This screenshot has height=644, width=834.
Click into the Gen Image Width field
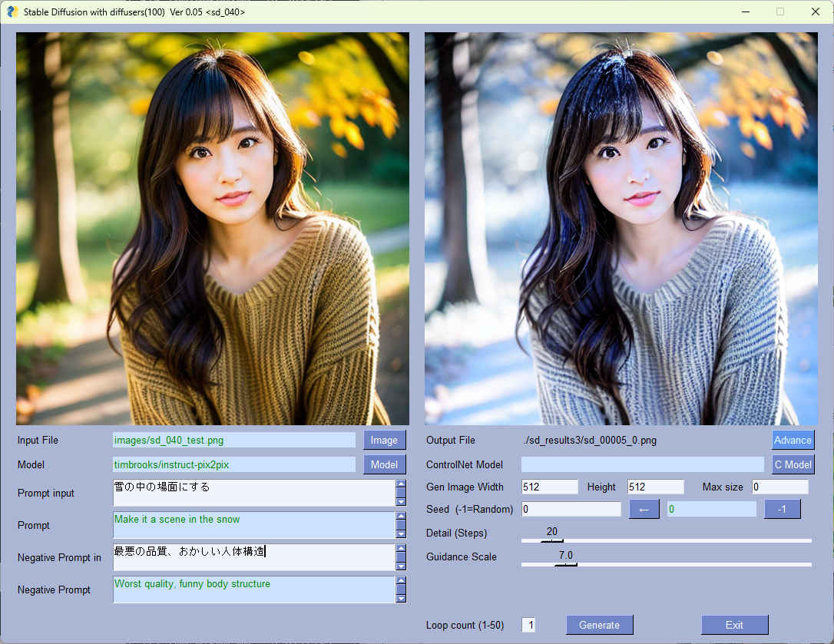pyautogui.click(x=549, y=487)
